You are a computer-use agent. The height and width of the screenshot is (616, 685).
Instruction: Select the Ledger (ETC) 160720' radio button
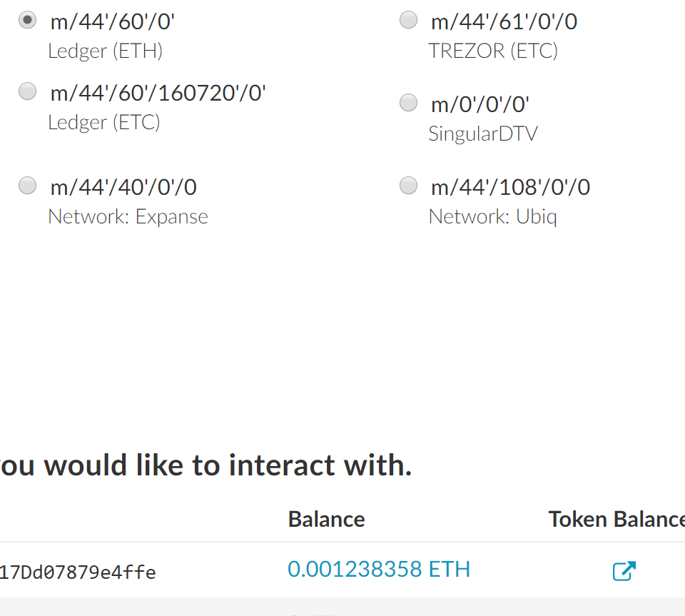(x=28, y=91)
